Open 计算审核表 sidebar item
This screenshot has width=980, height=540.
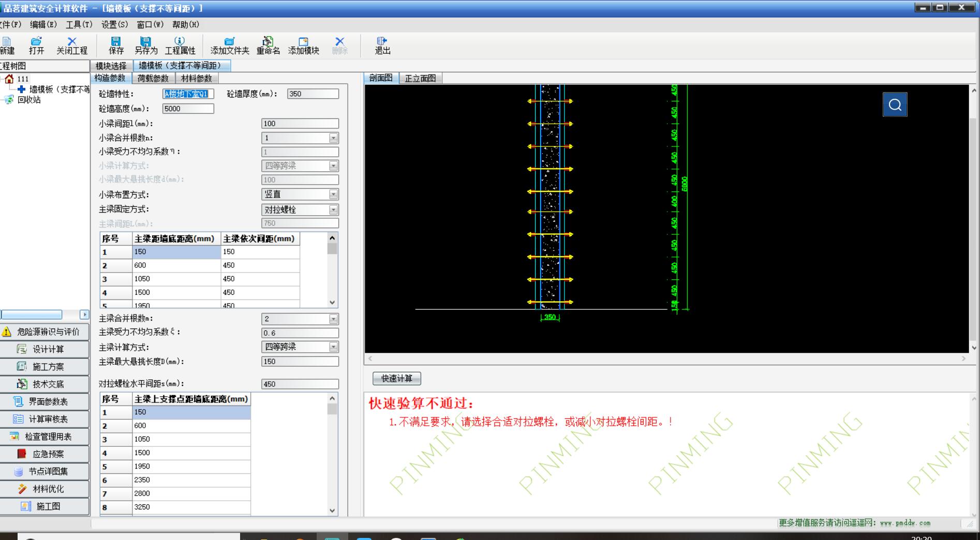point(44,419)
